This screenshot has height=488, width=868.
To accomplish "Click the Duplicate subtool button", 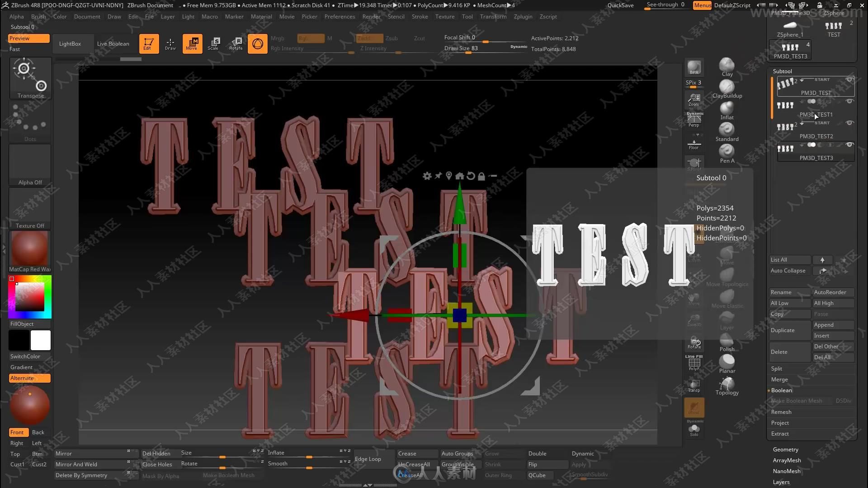I will (x=790, y=330).
